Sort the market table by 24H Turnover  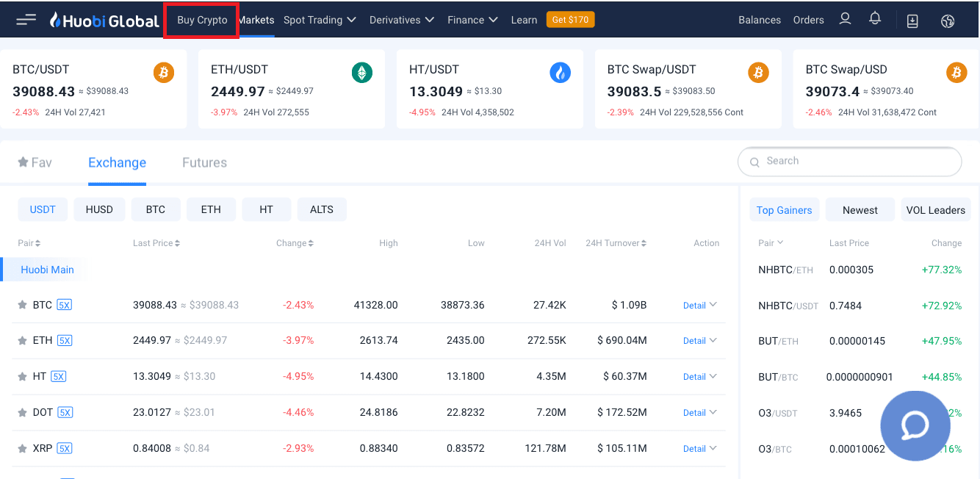pyautogui.click(x=616, y=242)
